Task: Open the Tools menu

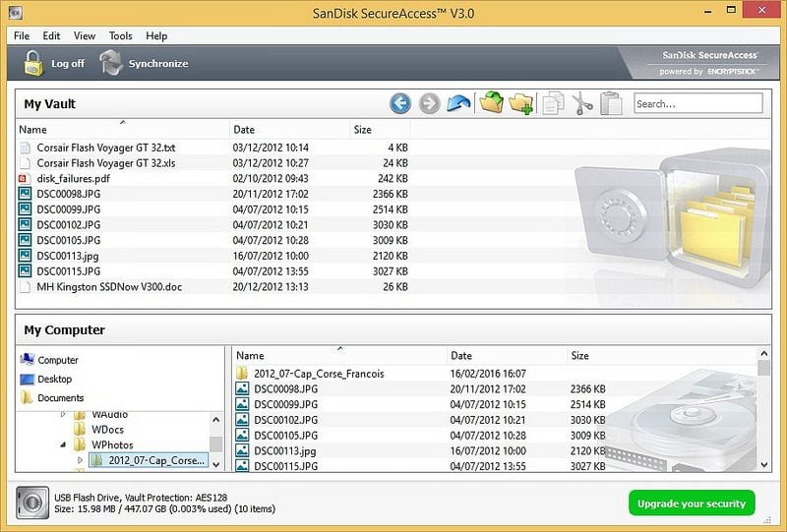Action: [120, 36]
